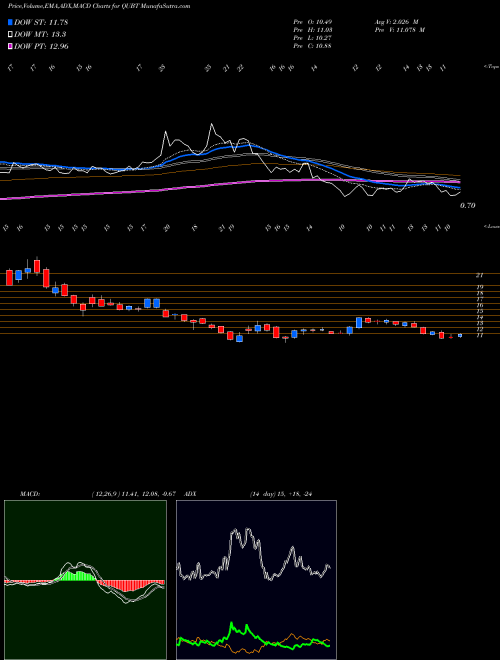Select the 'DOW MT: 13.3' label
500x660 pixels.
tap(40, 35)
